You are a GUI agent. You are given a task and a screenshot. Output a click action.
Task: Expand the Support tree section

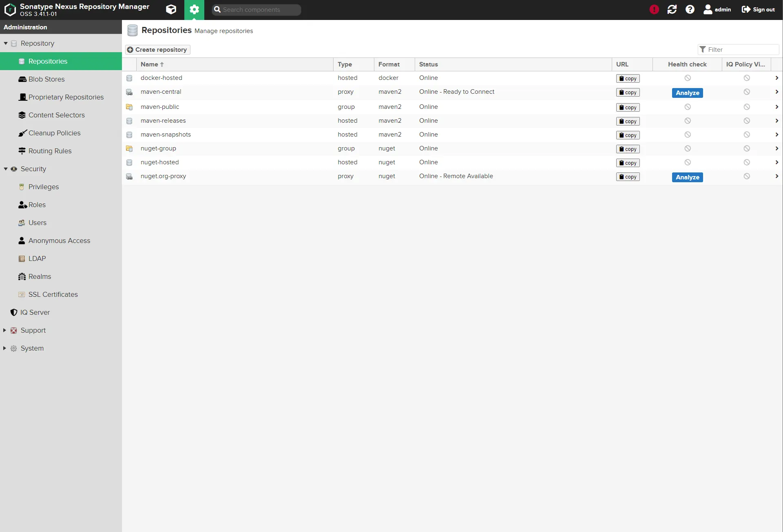pos(4,330)
